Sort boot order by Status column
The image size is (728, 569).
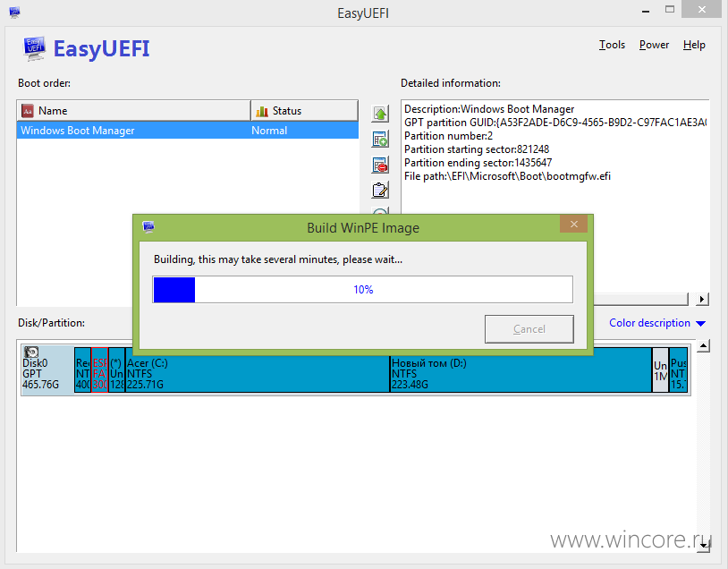point(305,111)
